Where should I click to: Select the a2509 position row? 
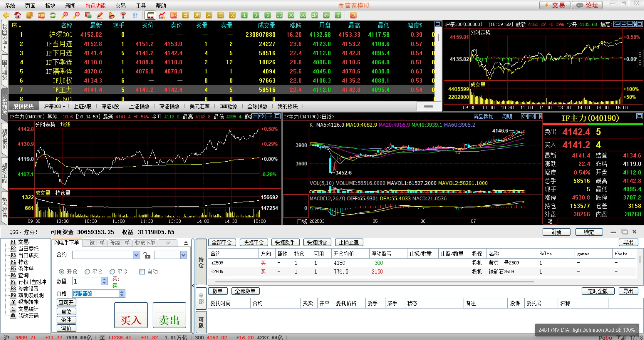(x=422, y=263)
